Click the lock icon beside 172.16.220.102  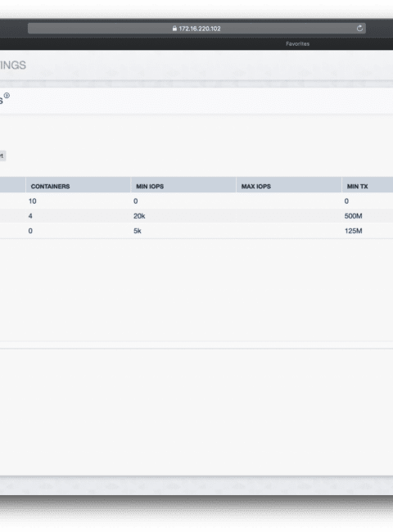point(174,29)
